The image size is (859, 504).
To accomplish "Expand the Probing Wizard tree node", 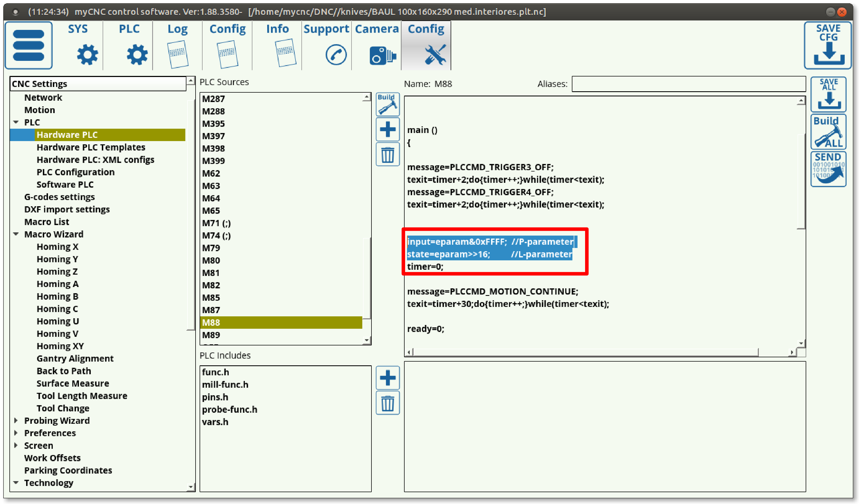I will pos(16,421).
